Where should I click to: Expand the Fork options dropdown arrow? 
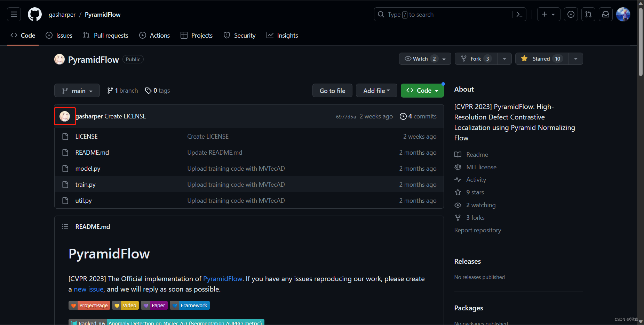point(504,59)
